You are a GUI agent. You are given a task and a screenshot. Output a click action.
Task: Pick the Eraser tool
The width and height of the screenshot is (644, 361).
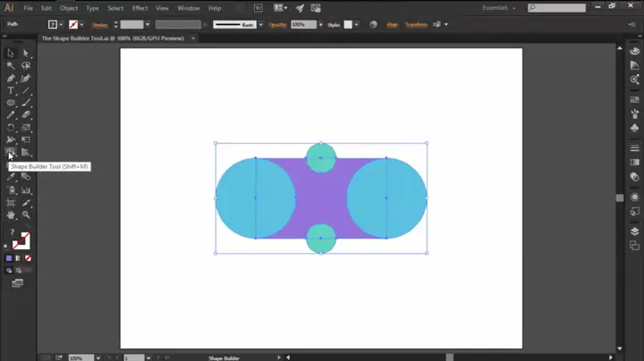click(x=26, y=115)
